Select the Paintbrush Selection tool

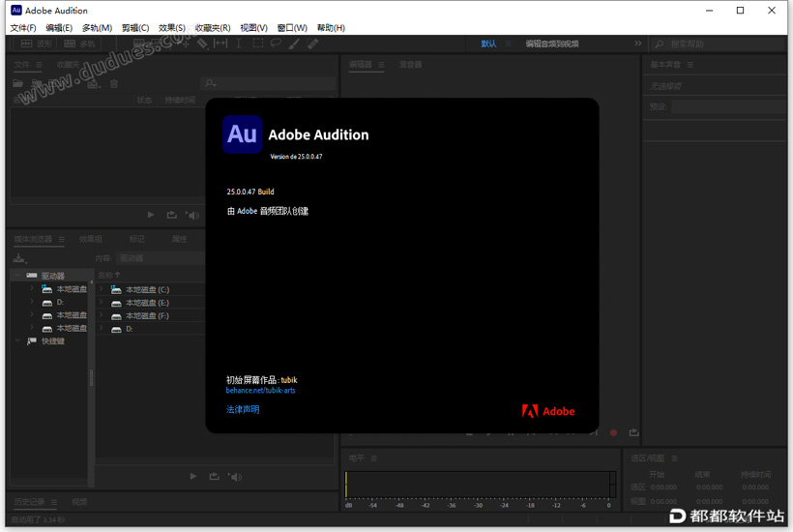(x=294, y=44)
